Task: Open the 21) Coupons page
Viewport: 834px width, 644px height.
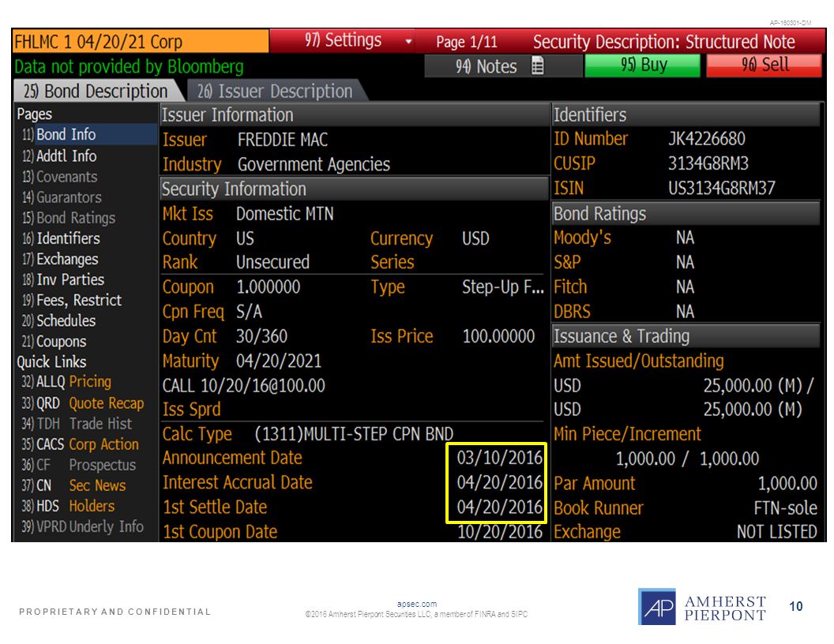Action: point(54,341)
